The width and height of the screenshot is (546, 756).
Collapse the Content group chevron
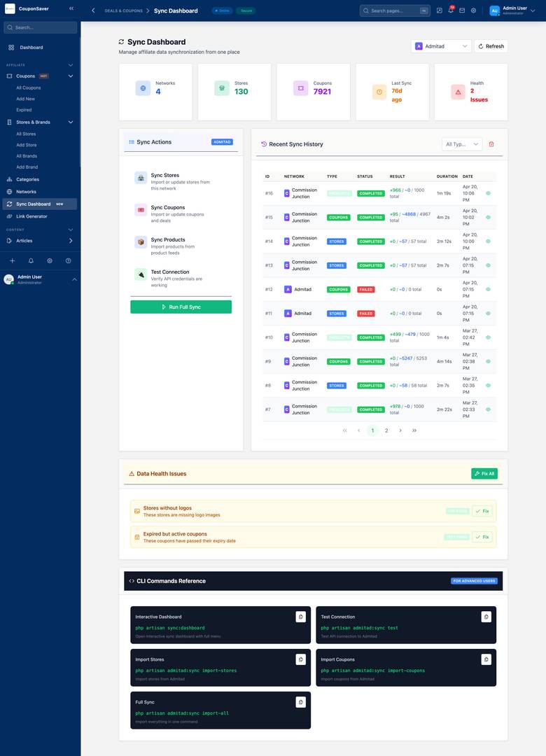71,230
